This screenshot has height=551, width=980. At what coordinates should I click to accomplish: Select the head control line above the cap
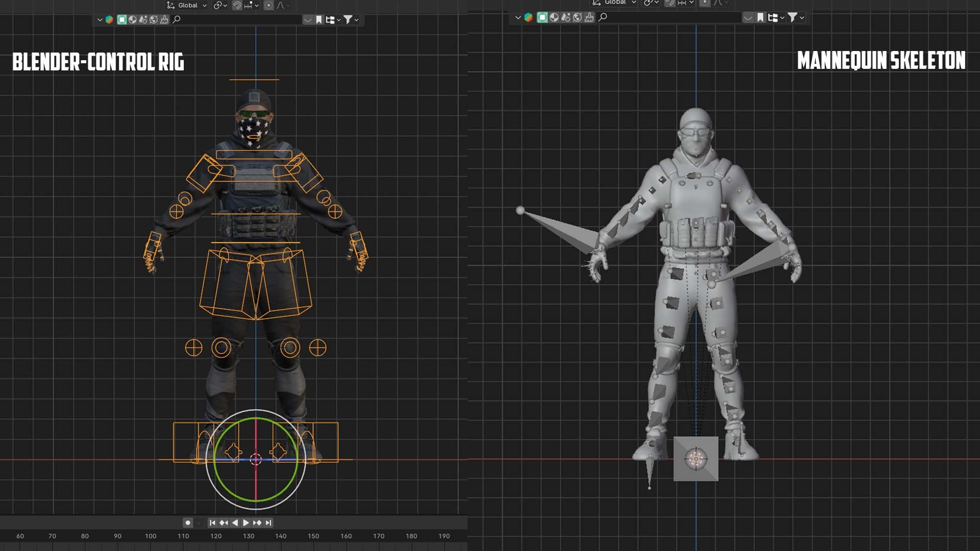click(x=254, y=80)
